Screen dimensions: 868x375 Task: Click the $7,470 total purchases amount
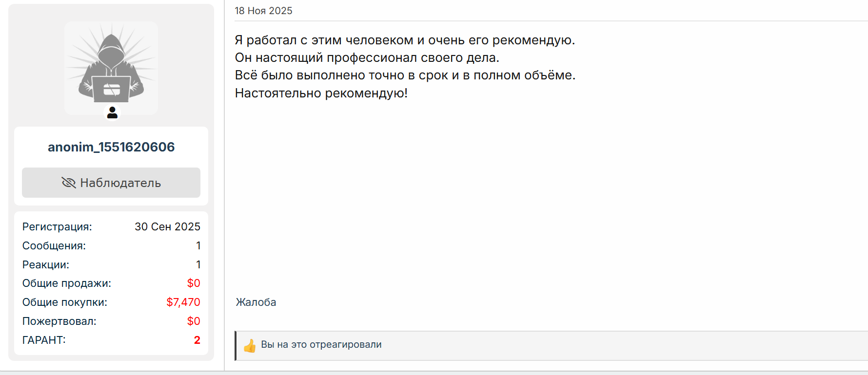[183, 302]
